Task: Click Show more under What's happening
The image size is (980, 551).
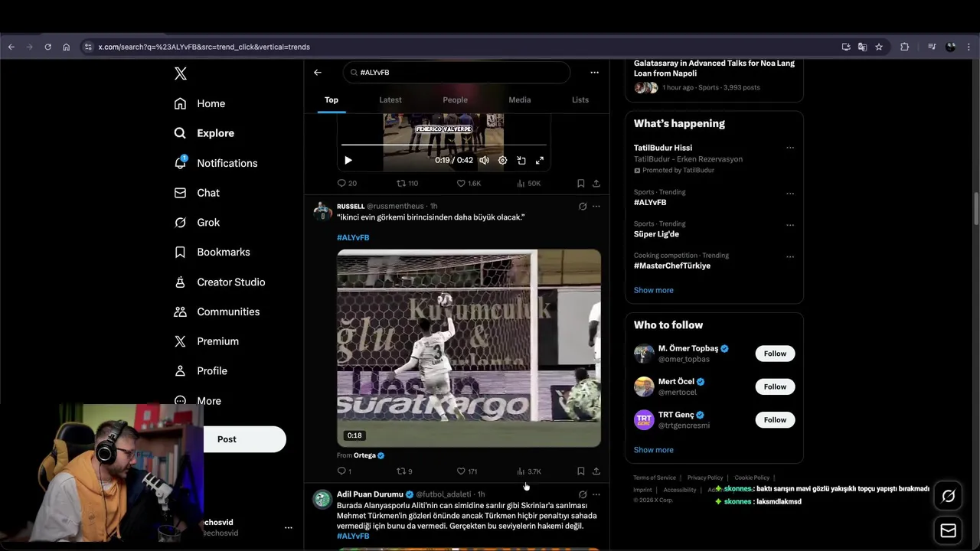Action: tap(654, 290)
